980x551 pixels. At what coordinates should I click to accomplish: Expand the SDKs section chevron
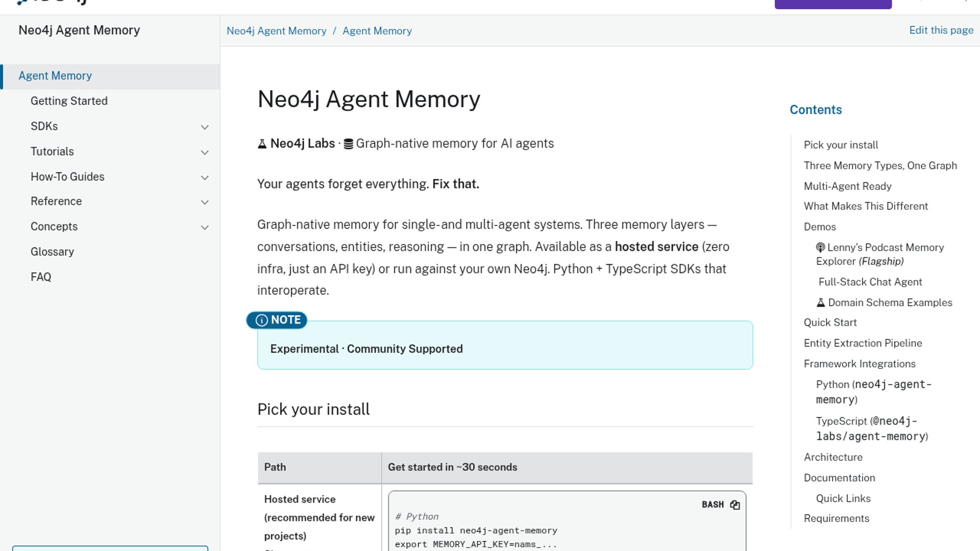click(205, 127)
